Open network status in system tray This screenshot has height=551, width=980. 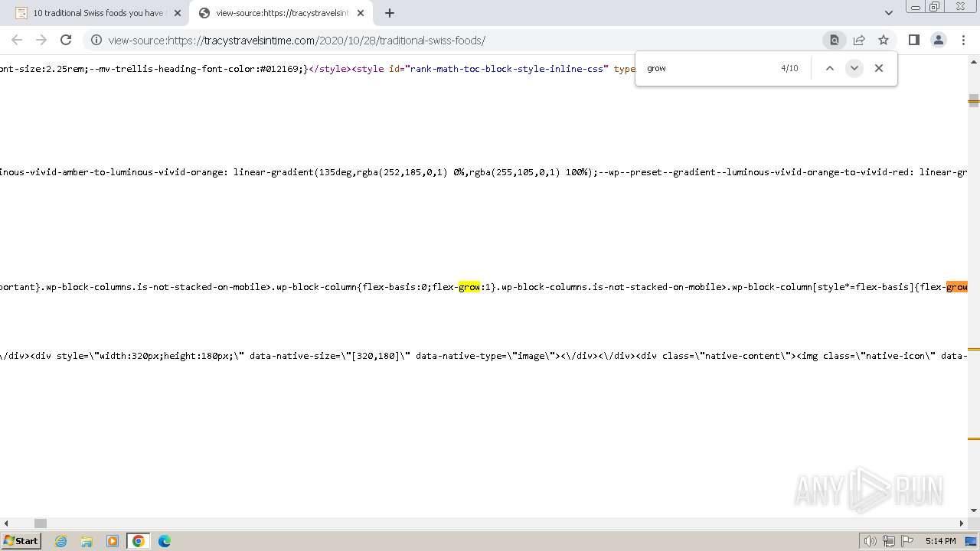[x=889, y=541]
